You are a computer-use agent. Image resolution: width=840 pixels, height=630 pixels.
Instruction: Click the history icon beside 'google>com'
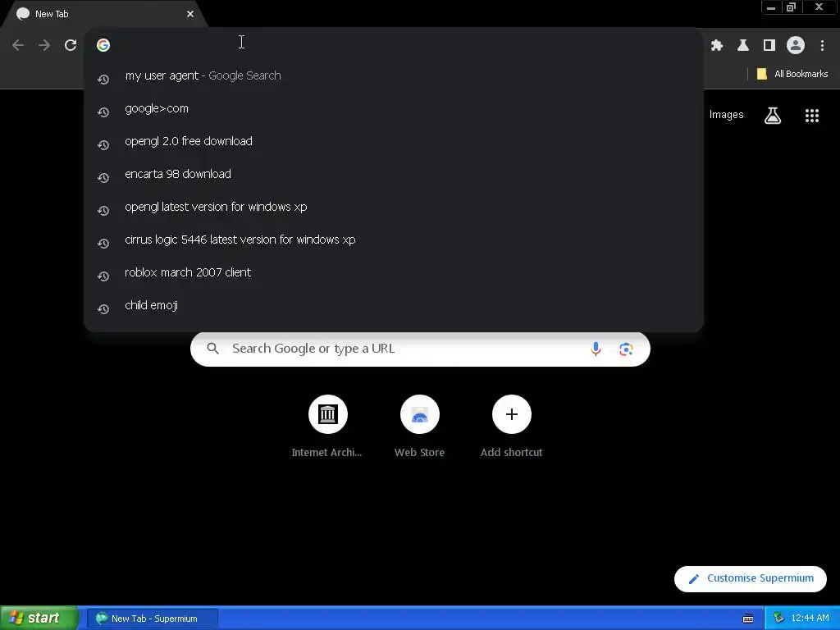click(103, 112)
